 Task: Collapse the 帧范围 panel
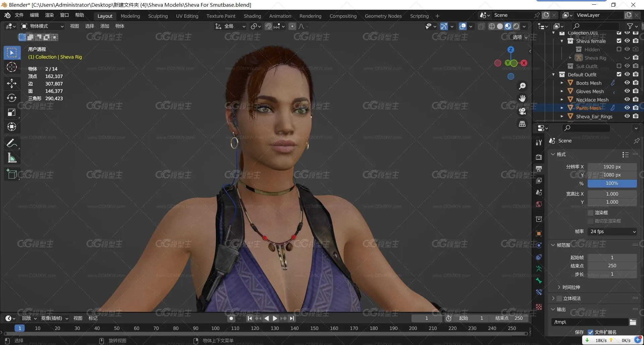tap(553, 245)
